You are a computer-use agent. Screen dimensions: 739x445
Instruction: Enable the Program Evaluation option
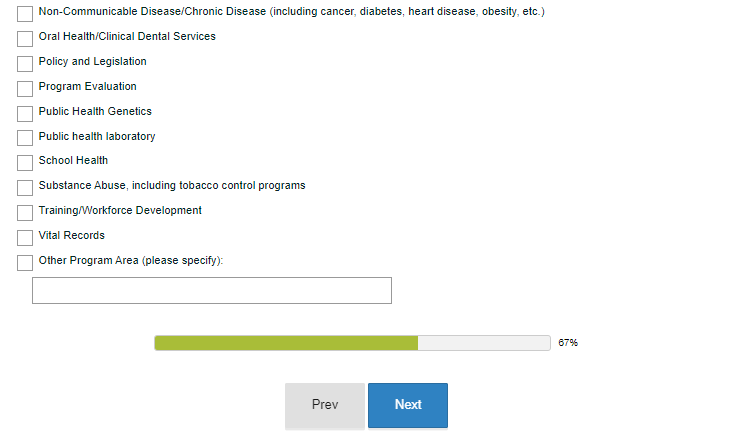pos(25,89)
